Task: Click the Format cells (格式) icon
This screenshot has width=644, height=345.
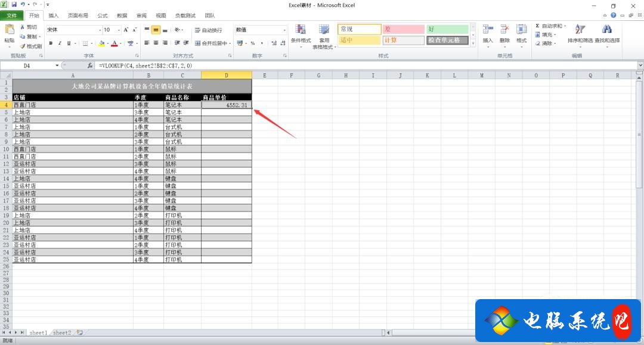Action: click(521, 30)
